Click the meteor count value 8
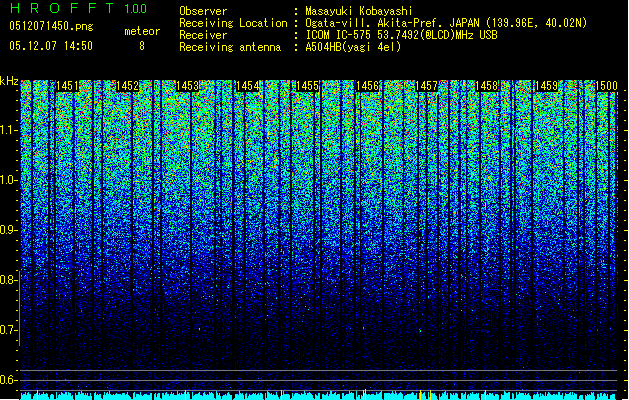Viewport: 629px width, 400px height. (x=142, y=46)
